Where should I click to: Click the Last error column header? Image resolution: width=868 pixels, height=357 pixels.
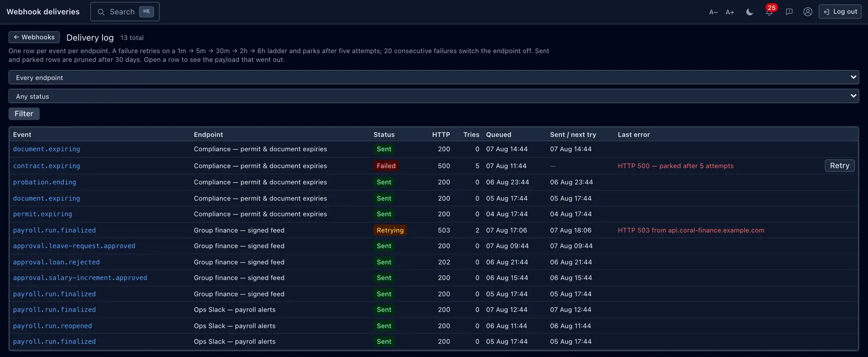tap(634, 134)
